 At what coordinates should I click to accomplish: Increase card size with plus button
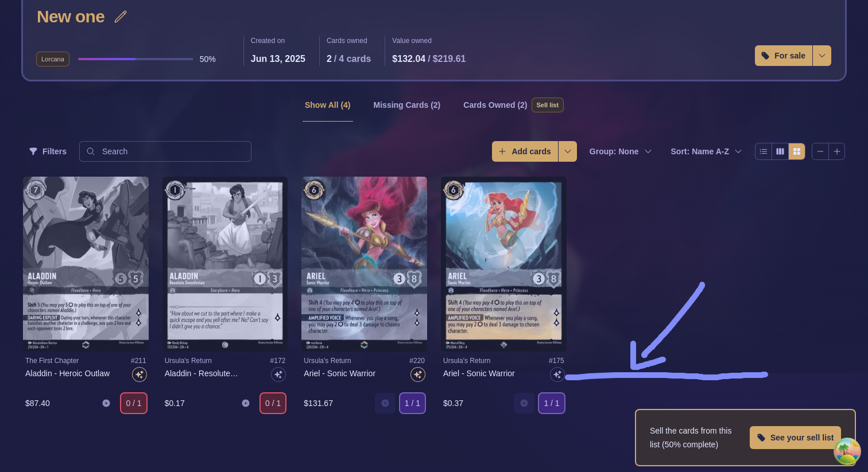click(837, 151)
